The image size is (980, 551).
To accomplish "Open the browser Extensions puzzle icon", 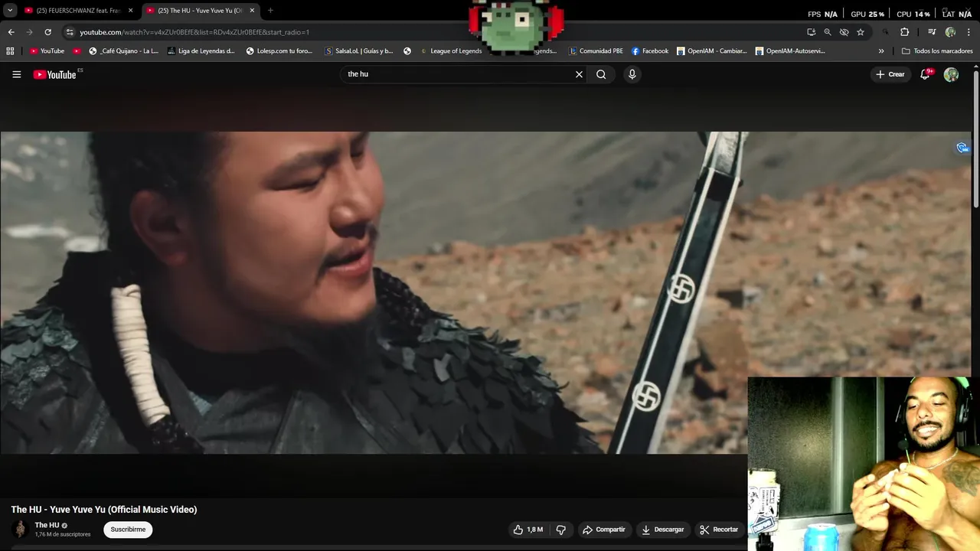I will coord(904,32).
